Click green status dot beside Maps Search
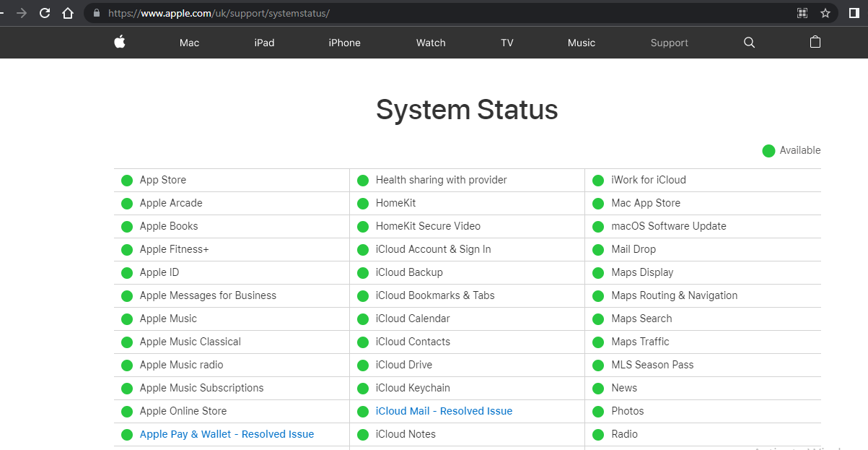868x450 pixels. [x=598, y=319]
